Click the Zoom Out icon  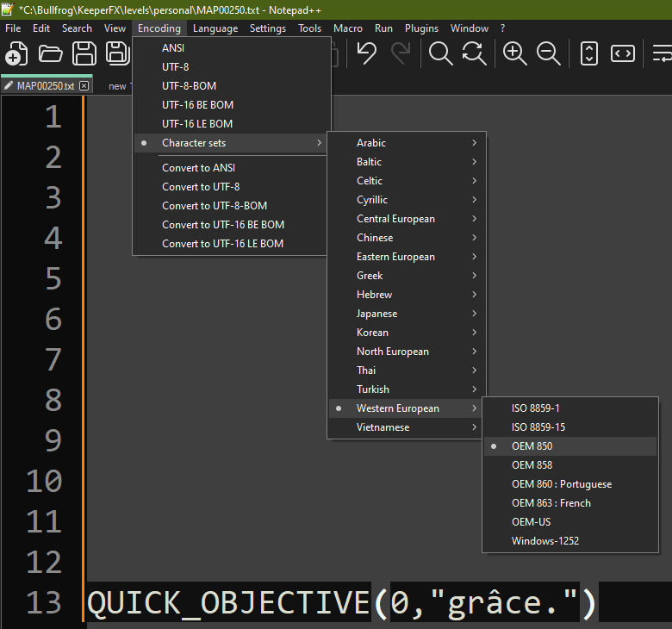[x=549, y=54]
